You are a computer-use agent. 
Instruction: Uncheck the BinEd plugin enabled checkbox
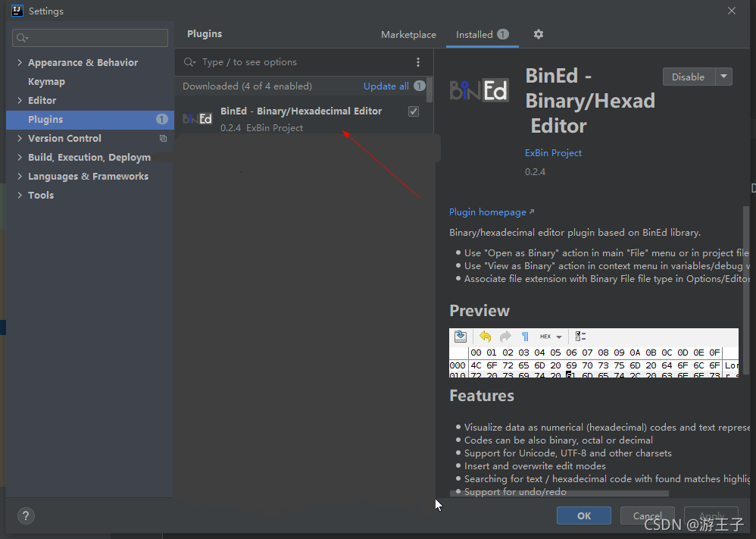click(x=414, y=111)
